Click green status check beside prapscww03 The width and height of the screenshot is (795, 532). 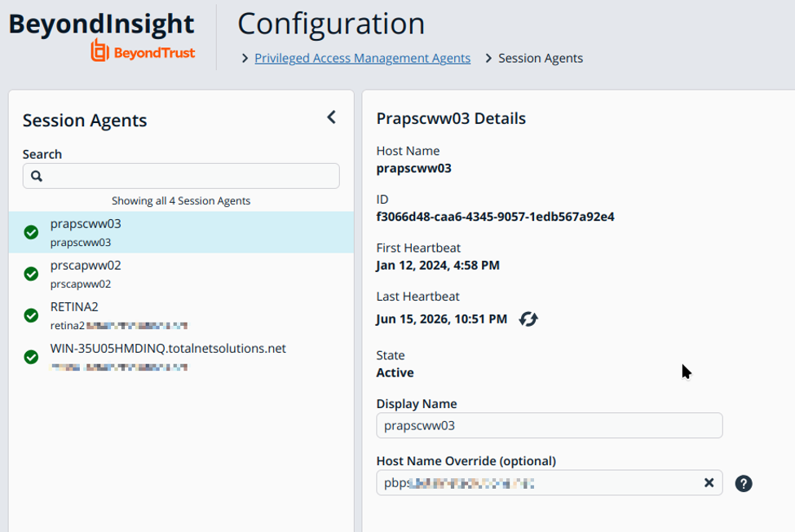32,232
